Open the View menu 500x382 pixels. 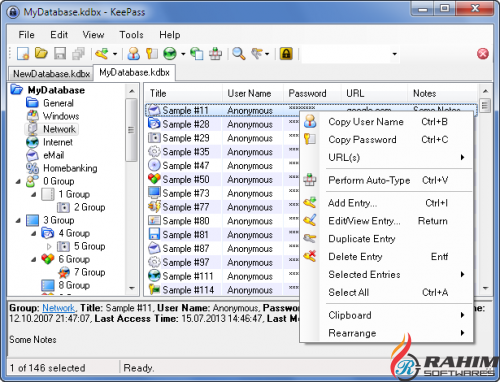point(93,35)
